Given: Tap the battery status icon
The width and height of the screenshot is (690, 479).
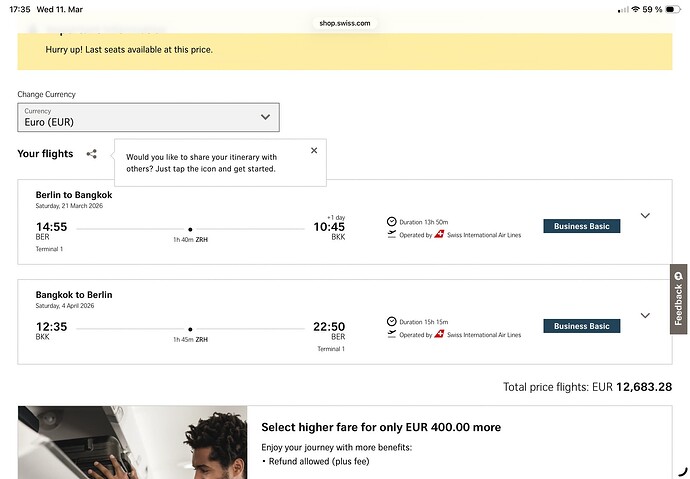Looking at the screenshot, I should (x=672, y=9).
